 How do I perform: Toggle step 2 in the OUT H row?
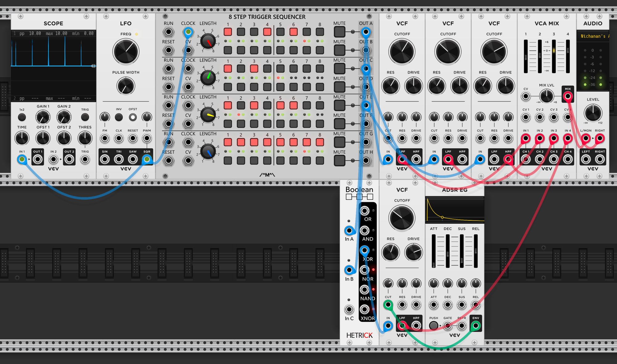point(241,161)
